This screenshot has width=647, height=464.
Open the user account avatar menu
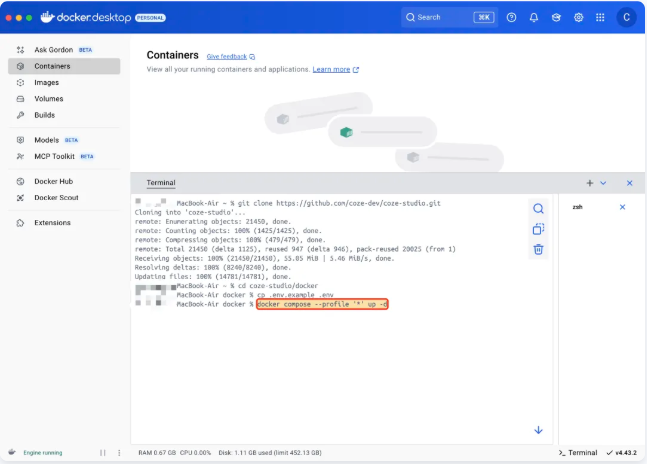pos(626,17)
